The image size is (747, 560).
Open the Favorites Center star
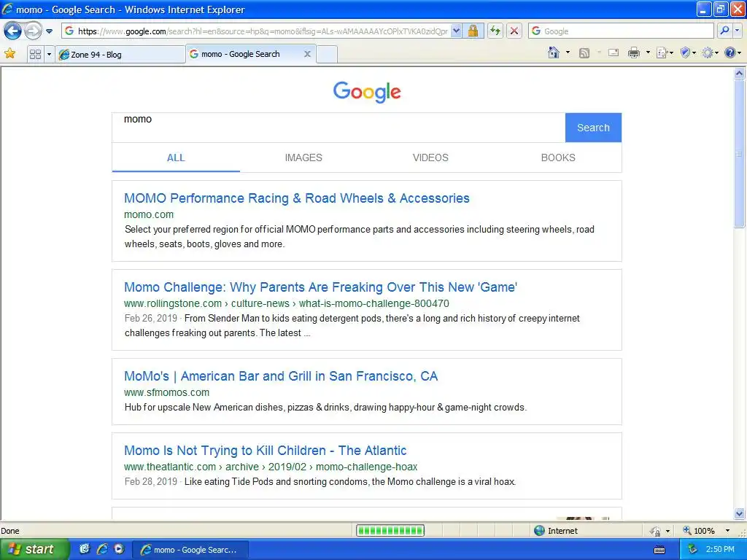point(9,54)
